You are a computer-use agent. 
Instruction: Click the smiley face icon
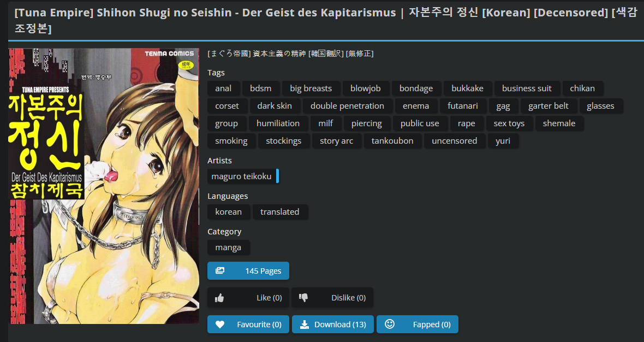(389, 324)
